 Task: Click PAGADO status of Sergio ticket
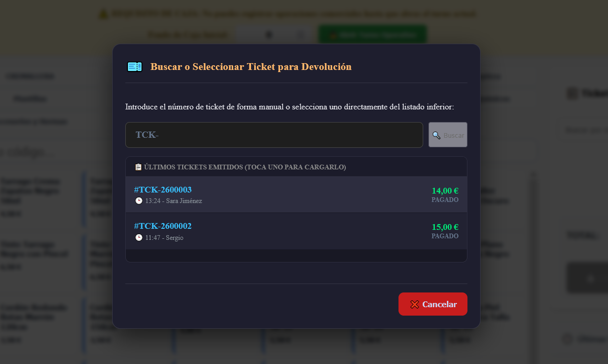(x=445, y=236)
